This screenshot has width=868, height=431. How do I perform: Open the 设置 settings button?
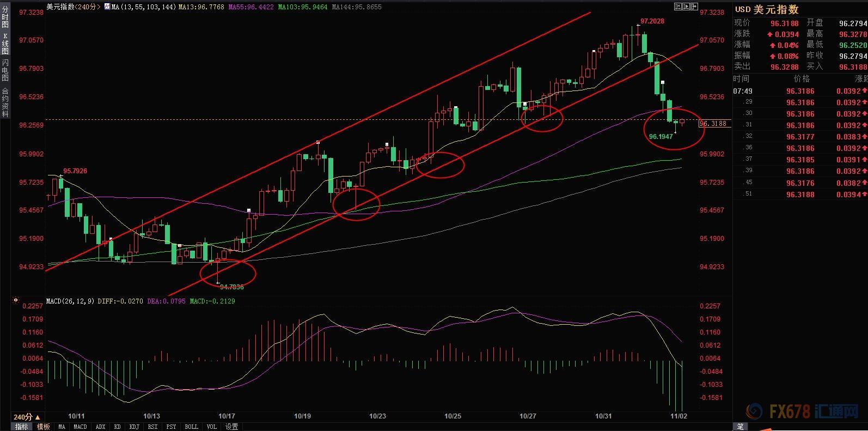point(231,427)
